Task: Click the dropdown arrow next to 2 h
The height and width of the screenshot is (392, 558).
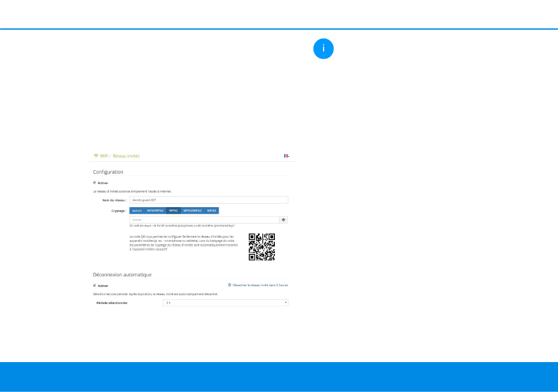Action: 285,303
